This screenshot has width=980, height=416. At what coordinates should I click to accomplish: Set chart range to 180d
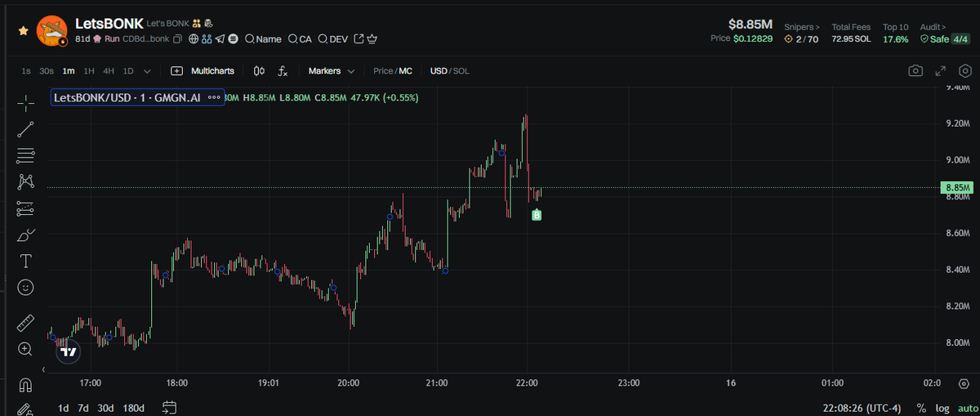pyautogui.click(x=133, y=408)
